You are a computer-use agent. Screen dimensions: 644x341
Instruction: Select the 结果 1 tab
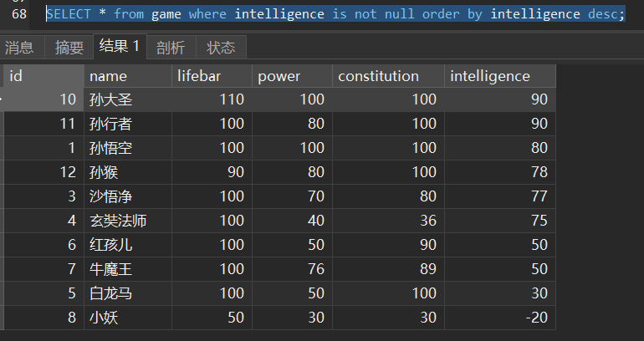(x=120, y=46)
